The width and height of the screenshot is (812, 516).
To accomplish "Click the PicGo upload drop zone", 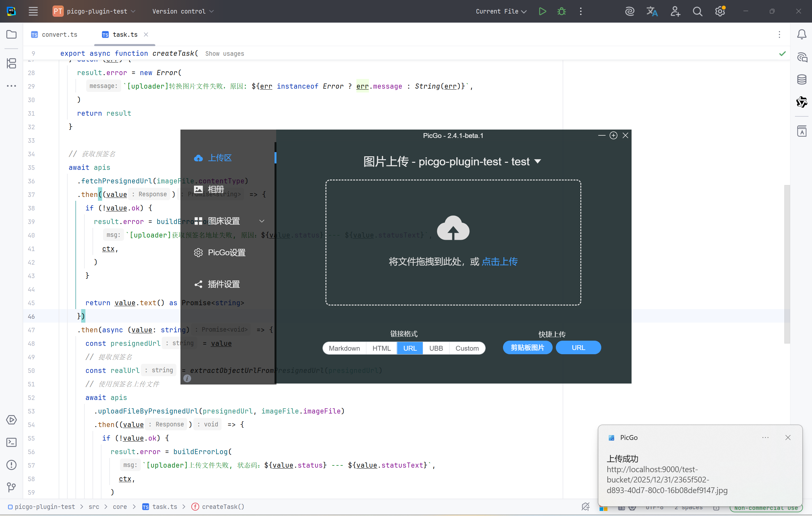I will (453, 242).
